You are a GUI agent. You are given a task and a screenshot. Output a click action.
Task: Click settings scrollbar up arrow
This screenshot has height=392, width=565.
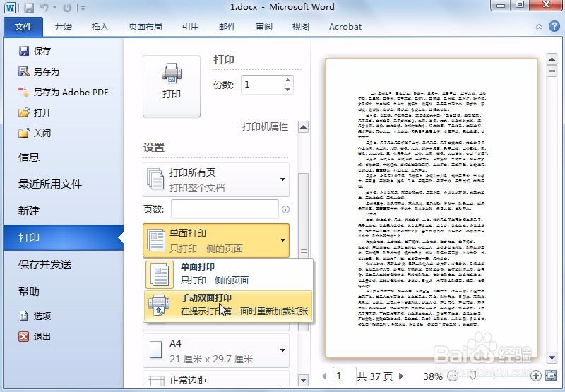pos(304,127)
